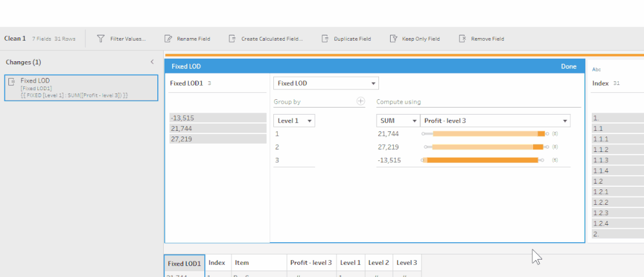This screenshot has height=277, width=644.
Task: Click Done in Fixed LOD editor
Action: [569, 66]
